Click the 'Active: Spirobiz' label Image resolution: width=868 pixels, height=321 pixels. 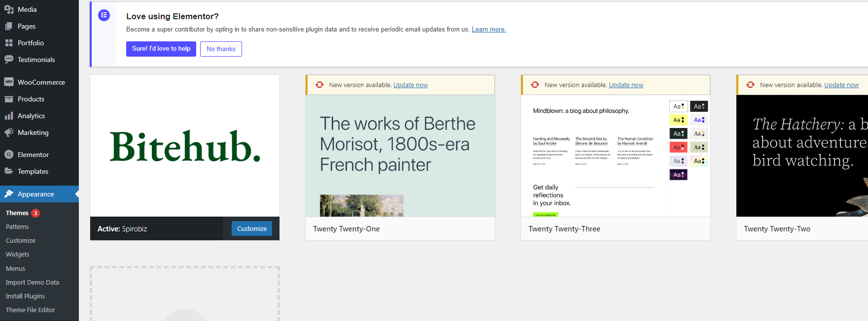[x=122, y=229]
